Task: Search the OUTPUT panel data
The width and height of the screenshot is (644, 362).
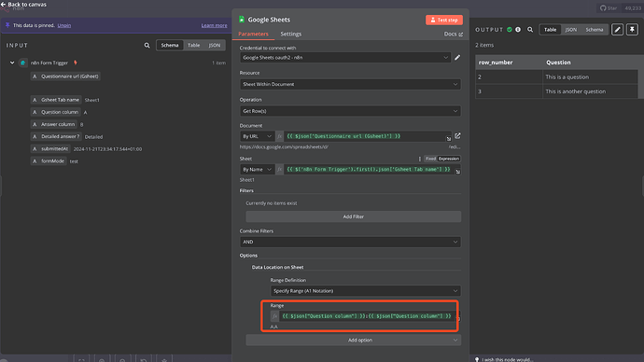Action: [x=530, y=30]
